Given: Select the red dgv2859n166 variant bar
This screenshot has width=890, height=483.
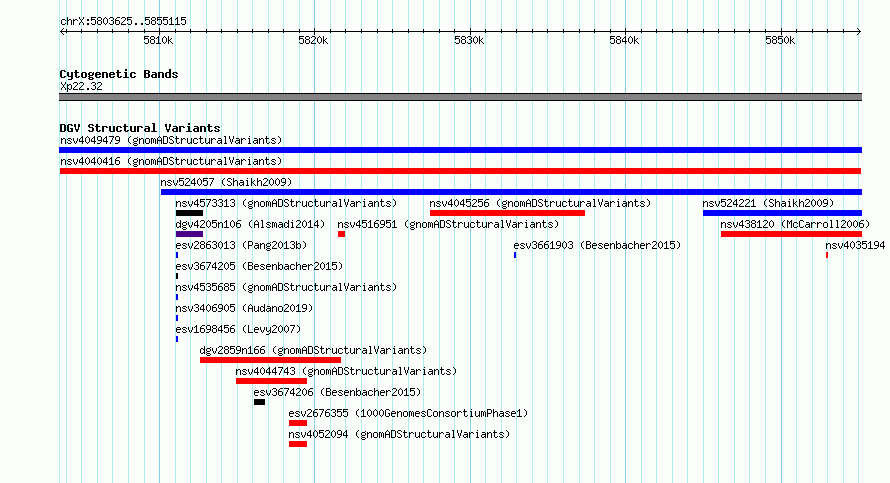Looking at the screenshot, I should coord(270,360).
